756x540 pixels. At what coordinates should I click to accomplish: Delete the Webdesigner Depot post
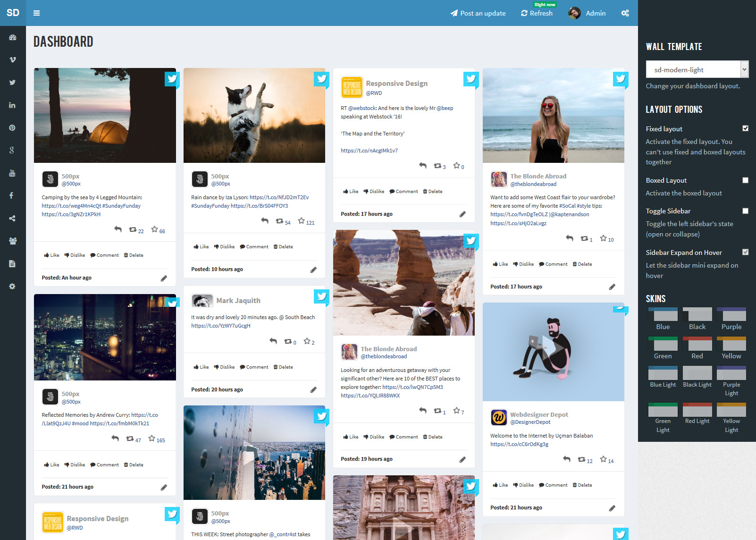coord(582,485)
